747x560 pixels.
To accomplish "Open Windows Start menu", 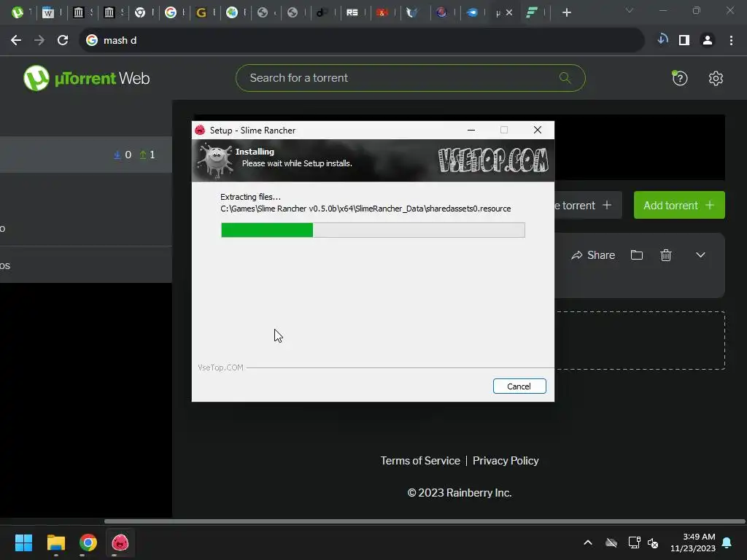I will pyautogui.click(x=23, y=542).
